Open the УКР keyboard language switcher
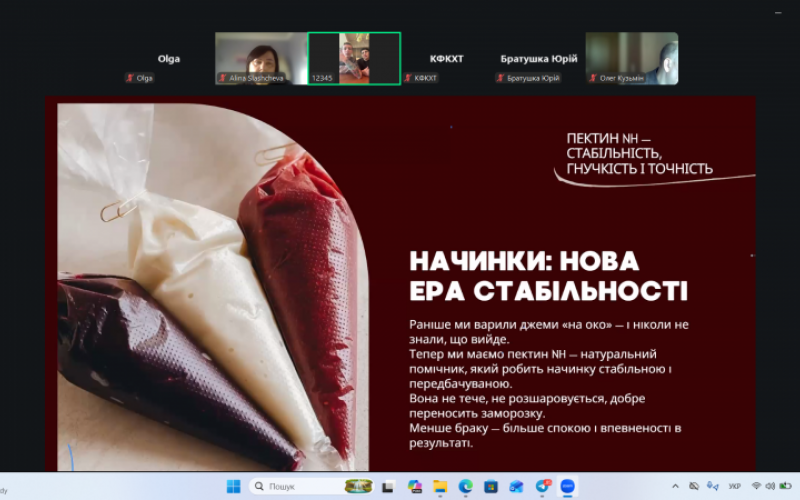800x500 pixels. (x=735, y=486)
